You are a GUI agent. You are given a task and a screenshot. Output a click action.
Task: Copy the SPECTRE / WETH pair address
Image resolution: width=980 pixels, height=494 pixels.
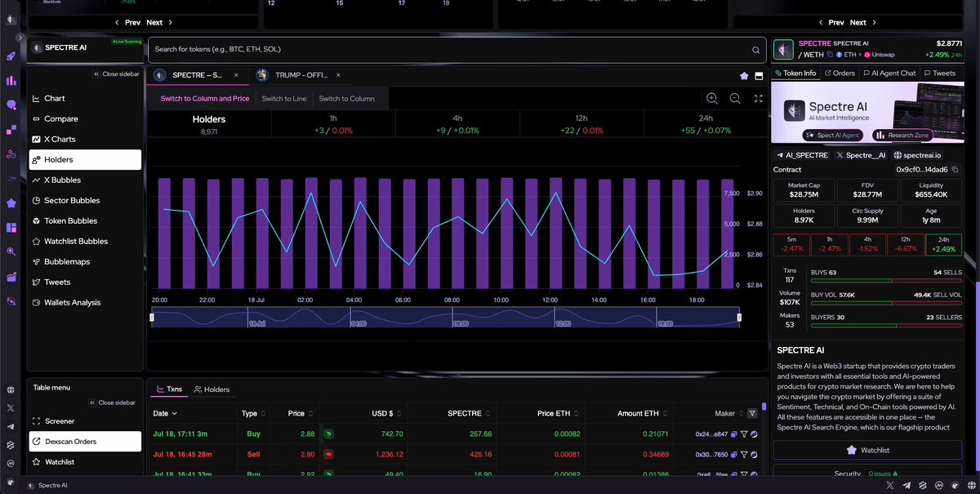click(831, 55)
